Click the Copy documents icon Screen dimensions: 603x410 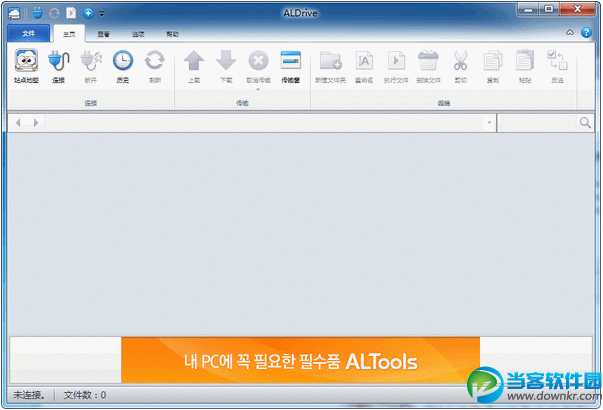[493, 60]
